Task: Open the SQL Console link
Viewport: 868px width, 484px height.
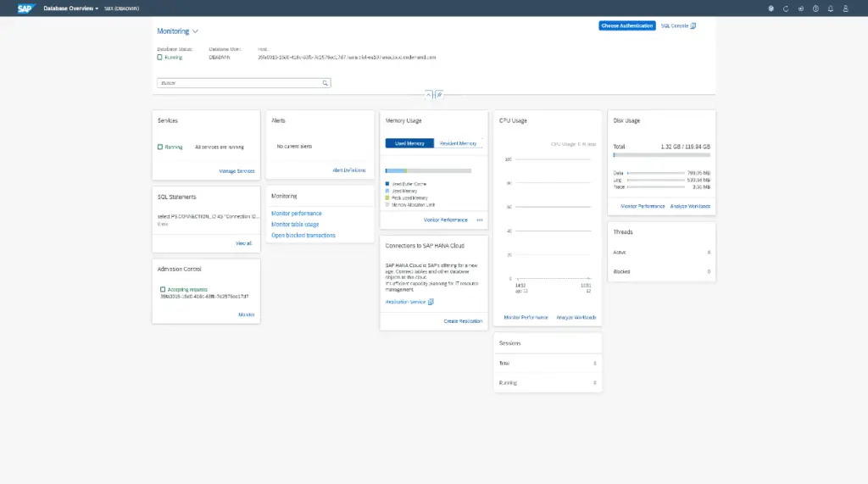Action: 677,25
